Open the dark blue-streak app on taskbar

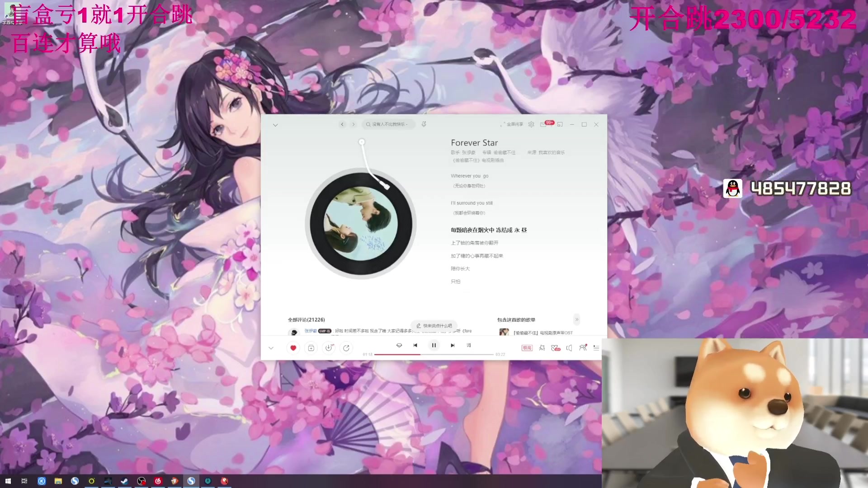coord(108,481)
